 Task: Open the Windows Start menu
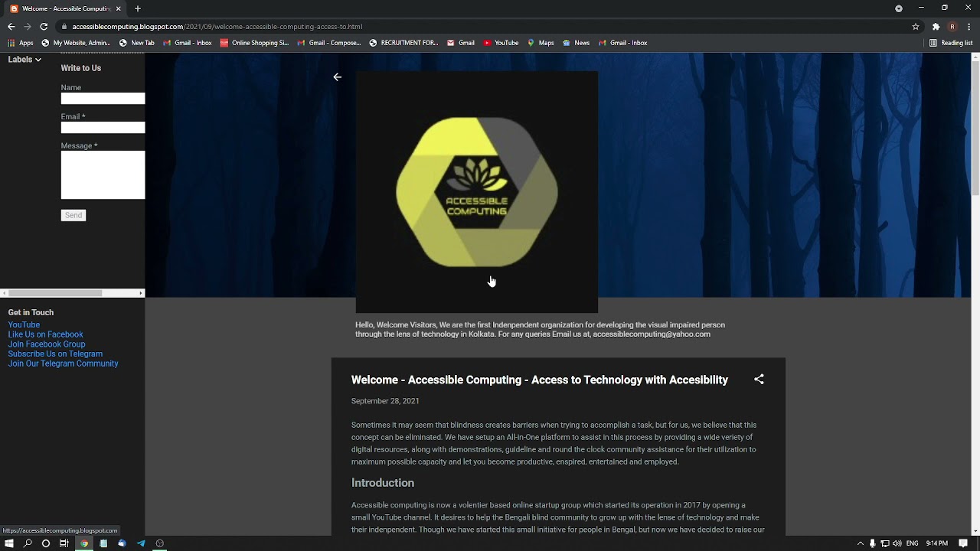9,543
